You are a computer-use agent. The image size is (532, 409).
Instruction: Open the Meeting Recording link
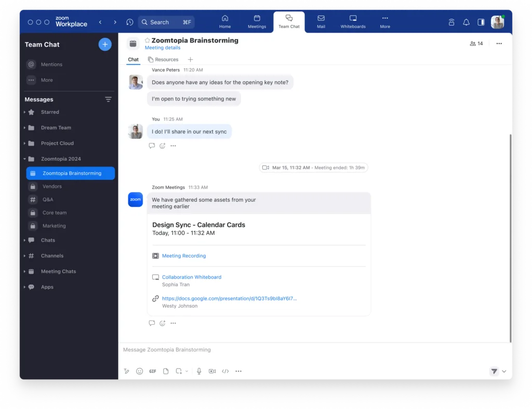coord(184,256)
